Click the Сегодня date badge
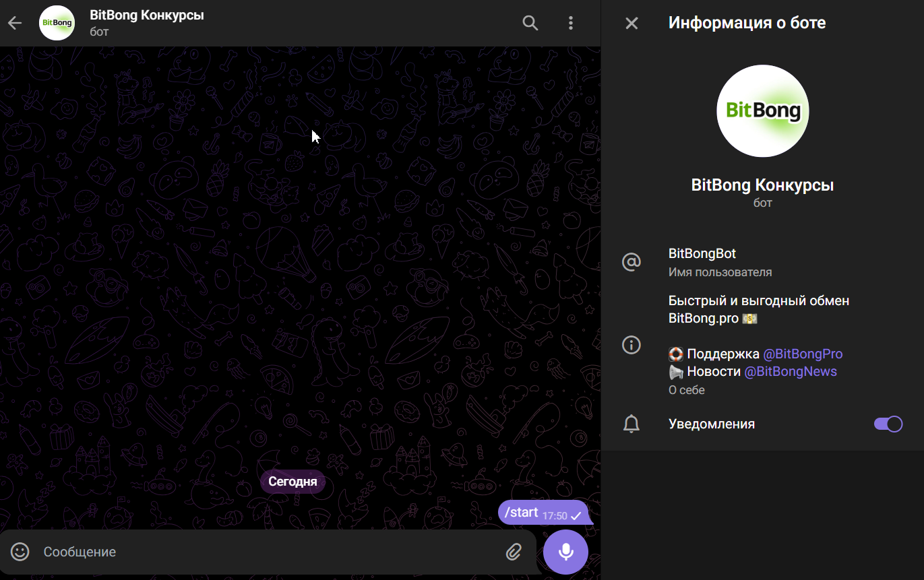The height and width of the screenshot is (580, 924). [x=293, y=482]
